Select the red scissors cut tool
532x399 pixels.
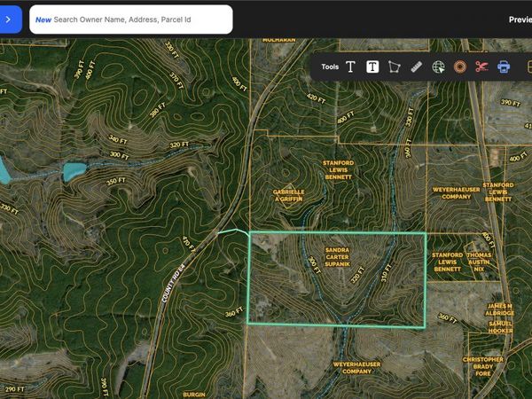point(481,66)
